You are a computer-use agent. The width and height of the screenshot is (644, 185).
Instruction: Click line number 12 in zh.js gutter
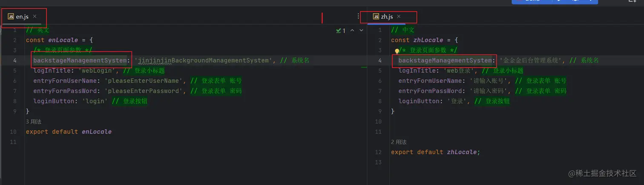coord(379,152)
